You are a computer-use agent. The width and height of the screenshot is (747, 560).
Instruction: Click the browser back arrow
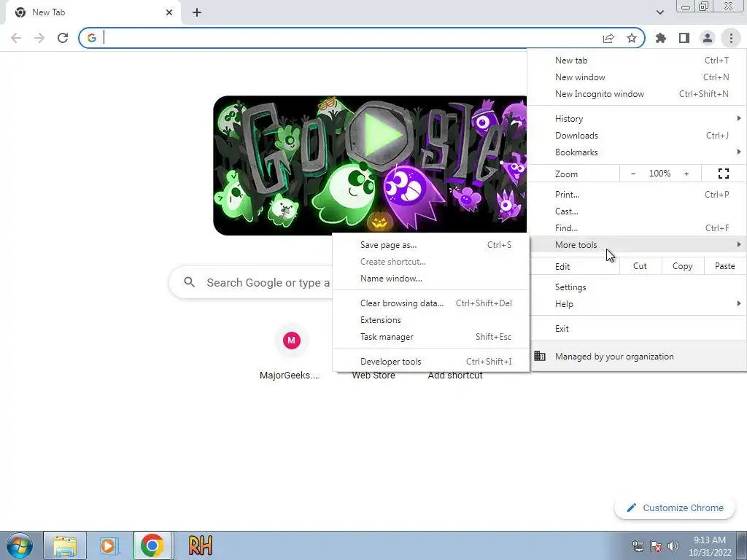[x=16, y=38]
